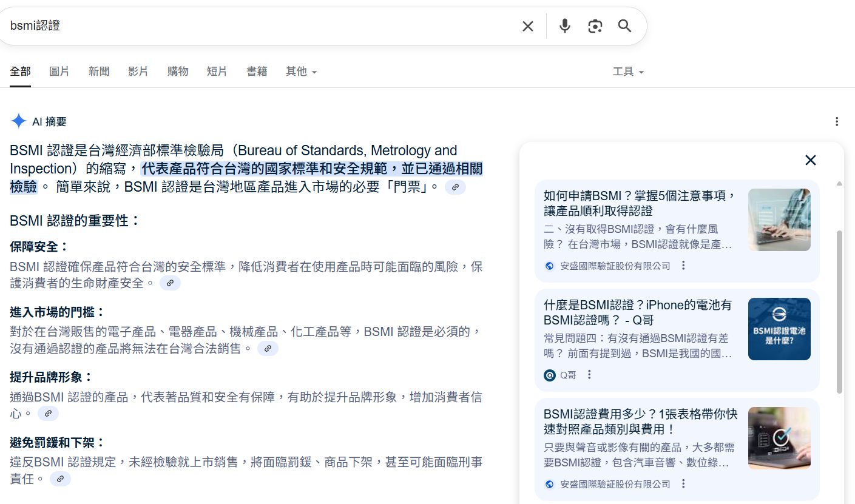Clear the search box with X icon

528,26
